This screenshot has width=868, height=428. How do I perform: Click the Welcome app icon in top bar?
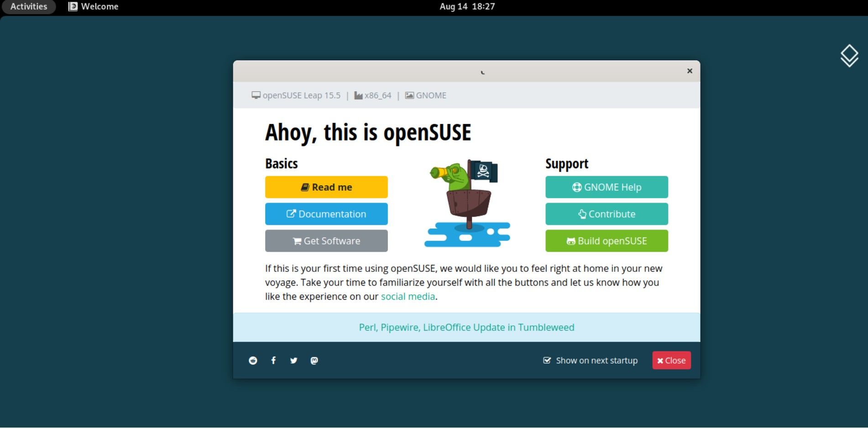pyautogui.click(x=73, y=6)
